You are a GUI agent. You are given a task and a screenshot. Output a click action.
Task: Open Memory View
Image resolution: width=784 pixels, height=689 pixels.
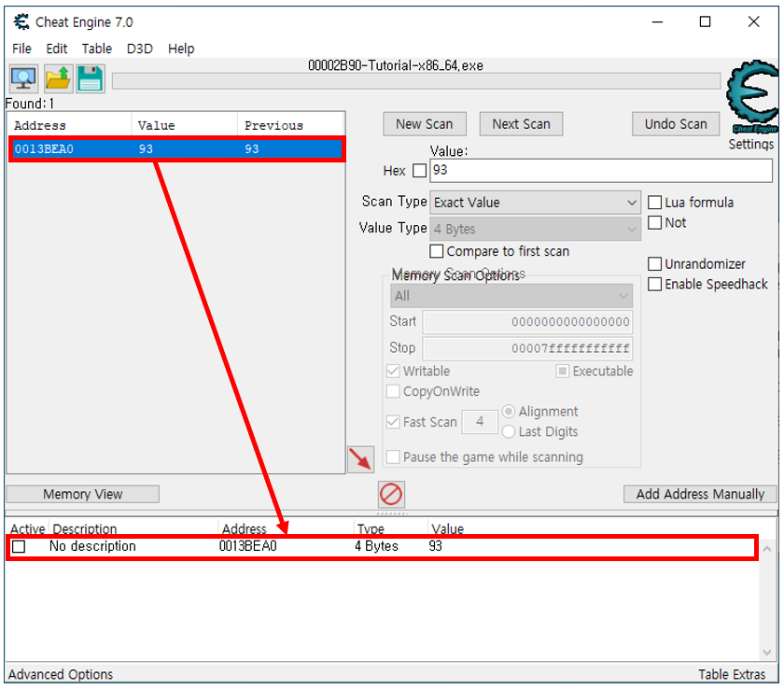[x=82, y=494]
